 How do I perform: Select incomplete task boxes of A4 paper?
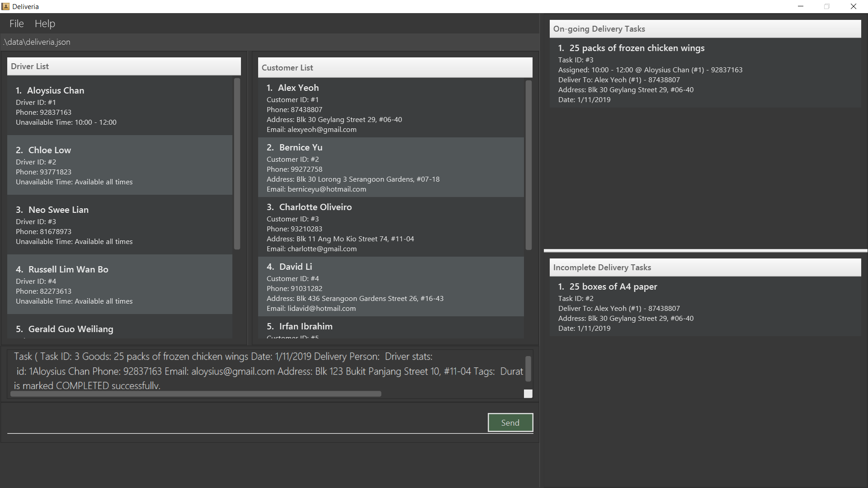click(x=704, y=307)
